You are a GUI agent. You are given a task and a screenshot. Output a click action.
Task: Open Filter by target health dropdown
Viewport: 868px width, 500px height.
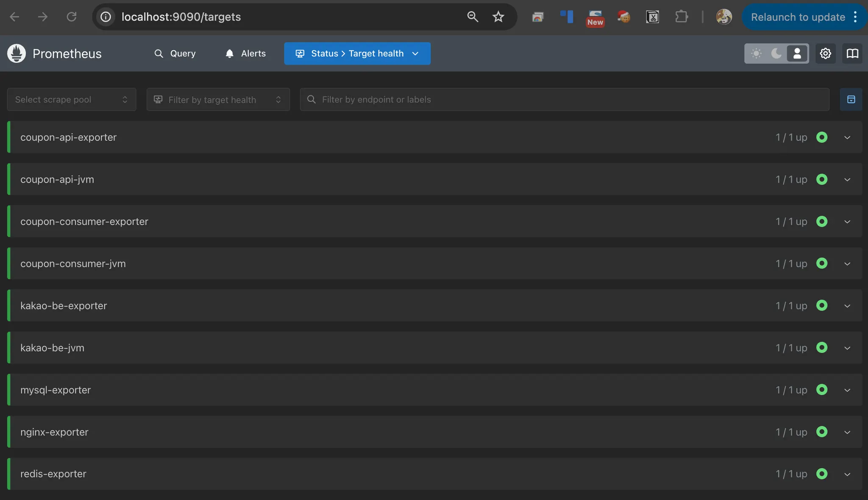(218, 100)
